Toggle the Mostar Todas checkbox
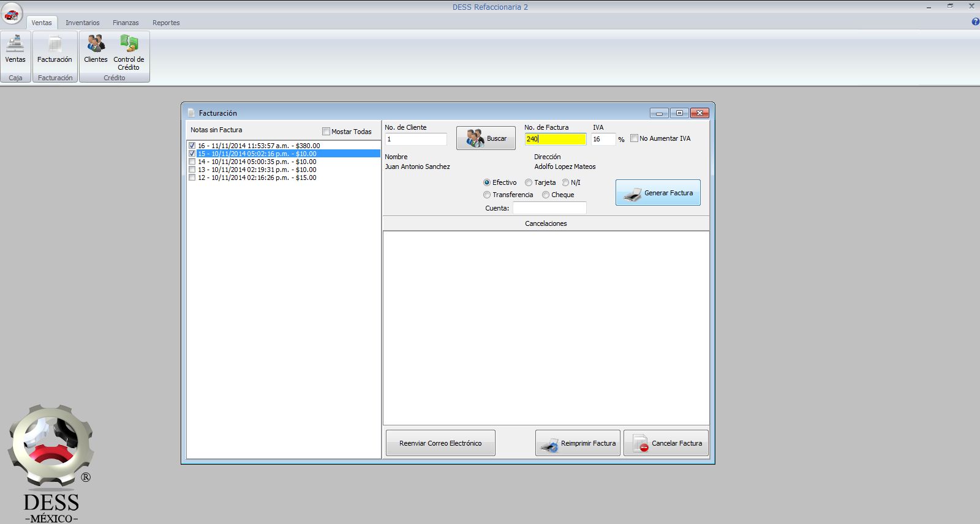The image size is (980, 524). tap(326, 132)
